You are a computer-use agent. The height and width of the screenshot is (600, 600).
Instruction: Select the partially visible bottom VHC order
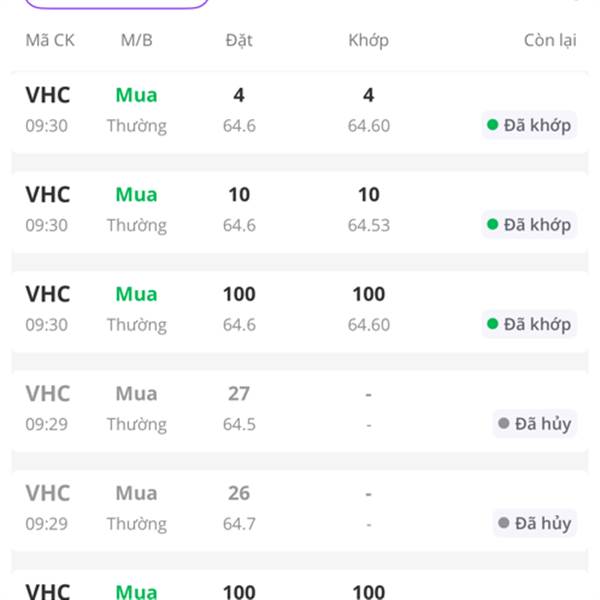(300, 585)
